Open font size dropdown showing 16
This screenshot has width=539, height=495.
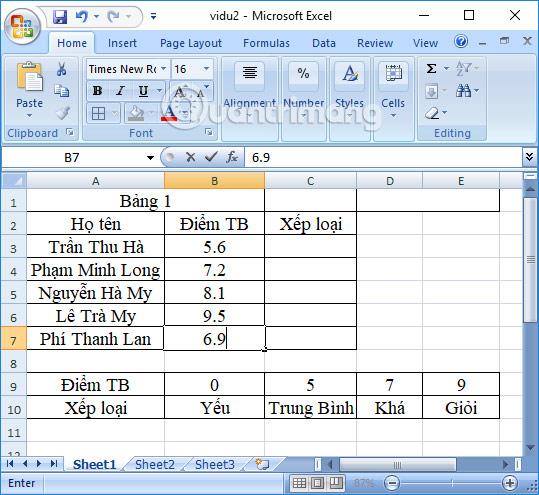click(206, 68)
